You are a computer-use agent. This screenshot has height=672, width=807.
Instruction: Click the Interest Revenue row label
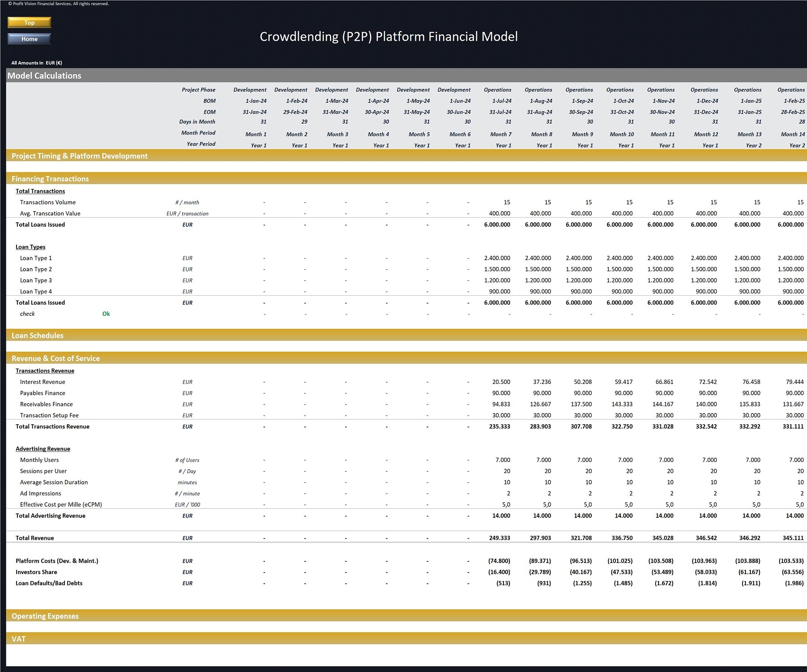point(43,382)
